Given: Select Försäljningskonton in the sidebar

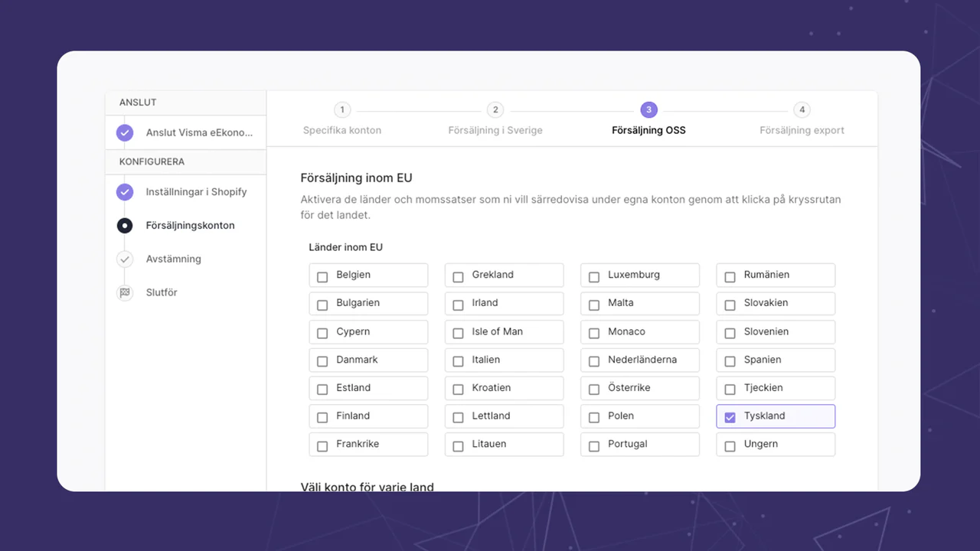Looking at the screenshot, I should (x=190, y=226).
